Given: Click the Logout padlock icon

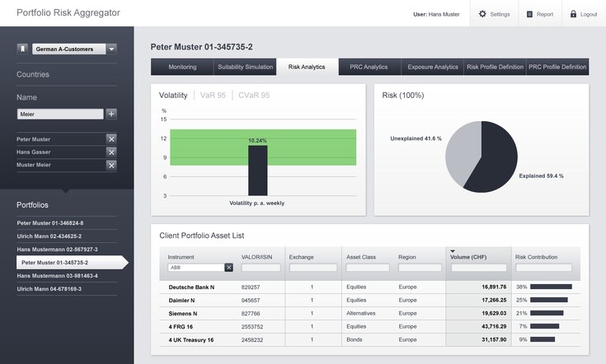Looking at the screenshot, I should pyautogui.click(x=573, y=14).
